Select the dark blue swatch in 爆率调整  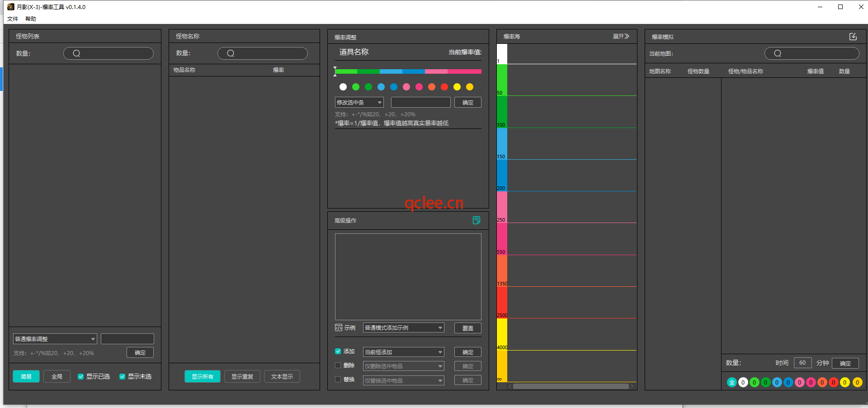(394, 87)
